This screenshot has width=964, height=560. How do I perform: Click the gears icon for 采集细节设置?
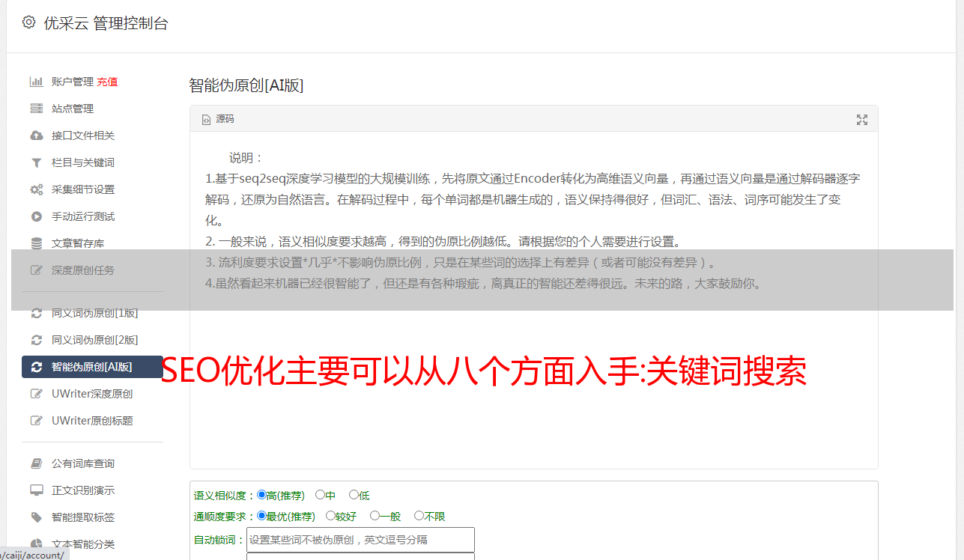(36, 189)
